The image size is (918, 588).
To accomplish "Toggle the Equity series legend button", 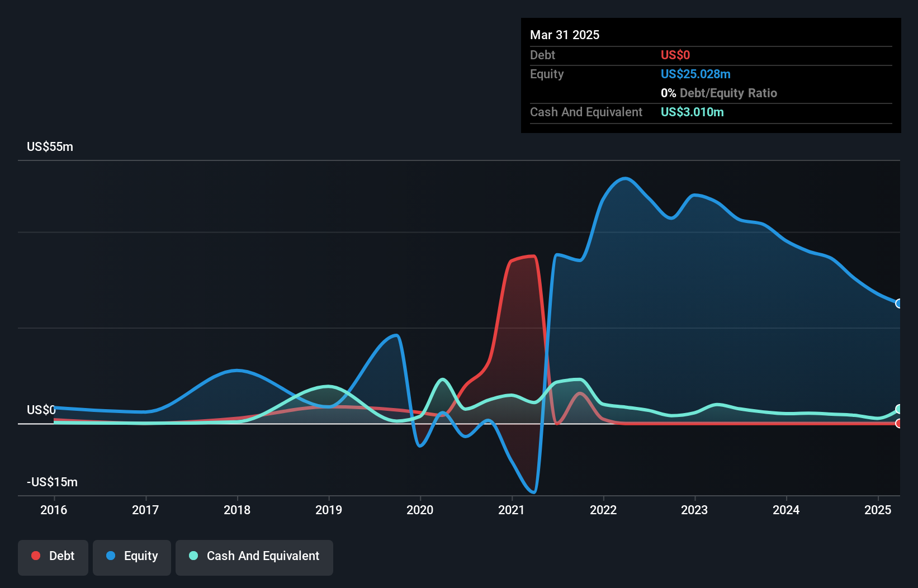I will (x=132, y=557).
